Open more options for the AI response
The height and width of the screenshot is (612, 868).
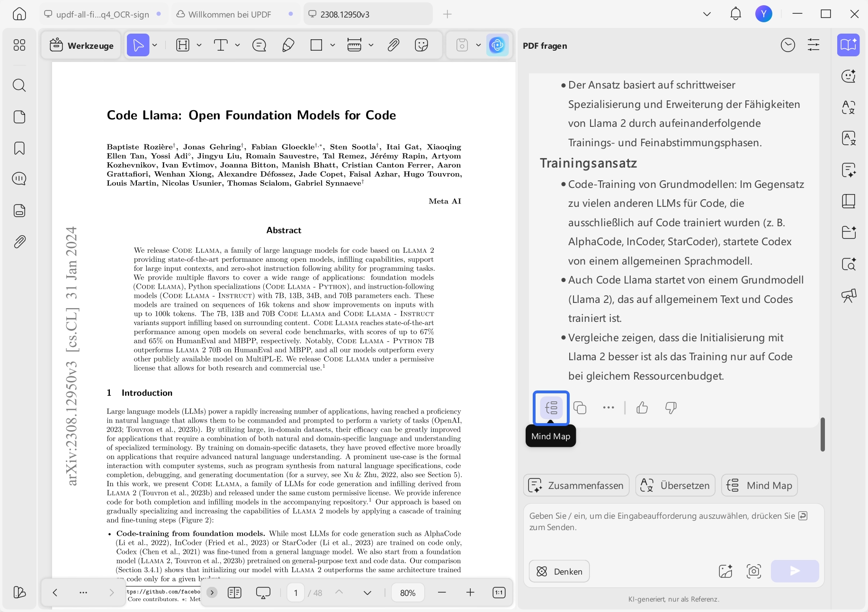[x=608, y=408]
